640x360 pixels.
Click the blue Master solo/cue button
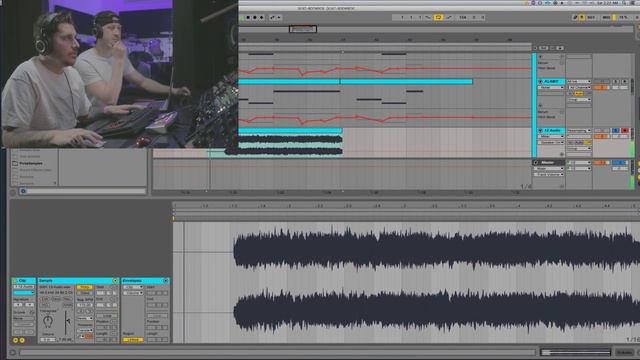tap(620, 163)
